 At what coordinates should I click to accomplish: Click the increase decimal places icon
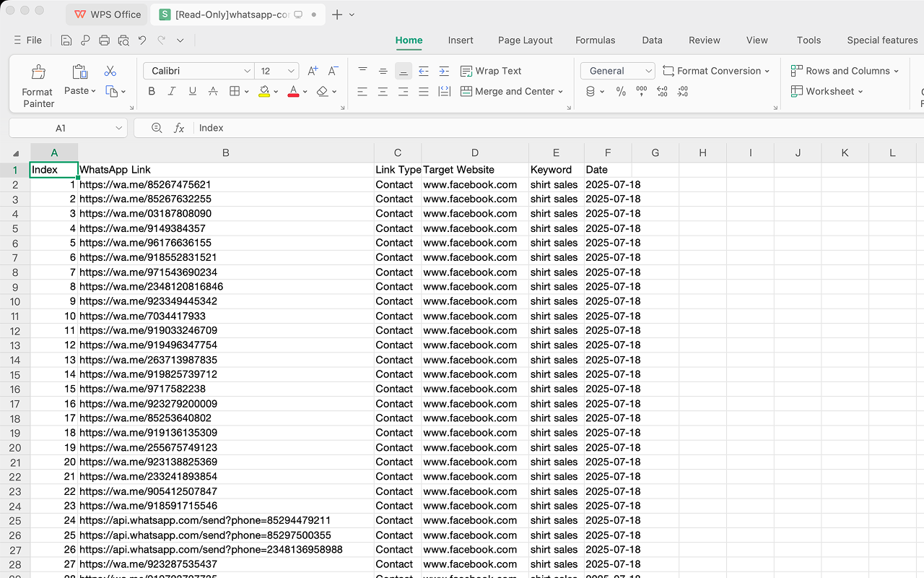662,91
